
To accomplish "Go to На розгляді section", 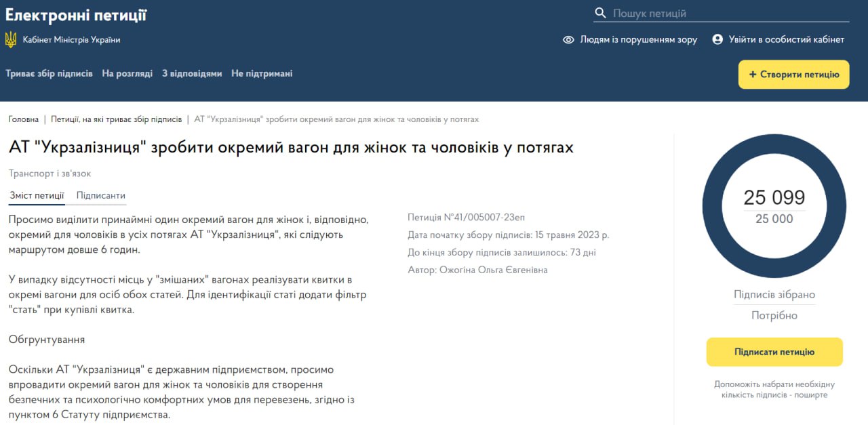I will 127,73.
